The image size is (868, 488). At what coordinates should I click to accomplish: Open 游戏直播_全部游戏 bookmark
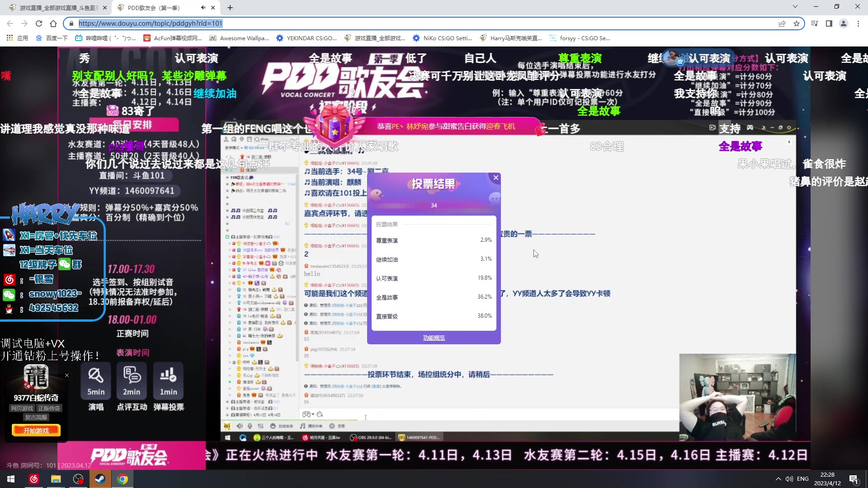click(x=375, y=38)
